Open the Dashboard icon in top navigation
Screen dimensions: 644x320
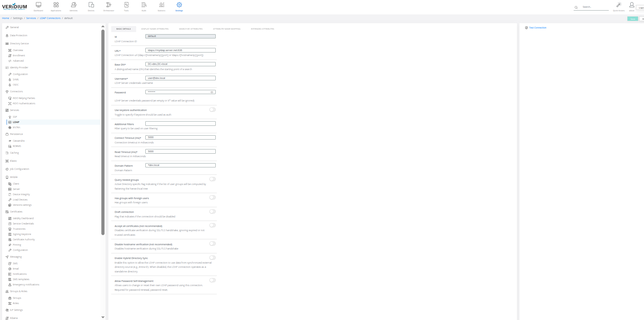(38, 5)
